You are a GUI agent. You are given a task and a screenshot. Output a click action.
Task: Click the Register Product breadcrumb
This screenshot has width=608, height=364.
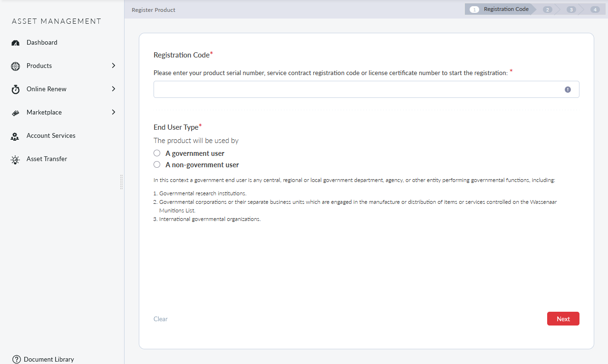[154, 10]
